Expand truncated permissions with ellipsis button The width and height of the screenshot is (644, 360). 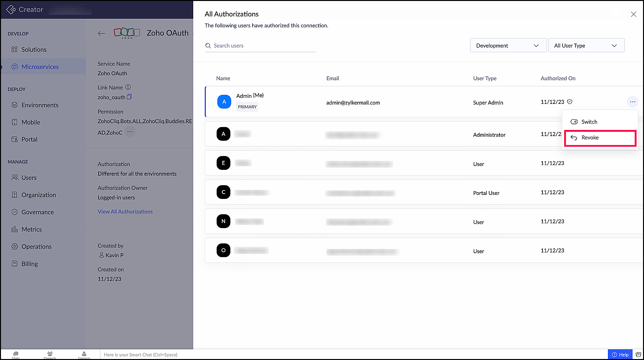tap(130, 132)
